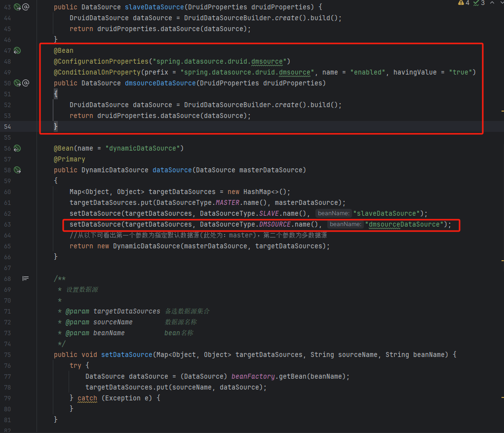The width and height of the screenshot is (504, 433).
Task: Click the MASTER enum constant on line 61
Action: pos(227,203)
